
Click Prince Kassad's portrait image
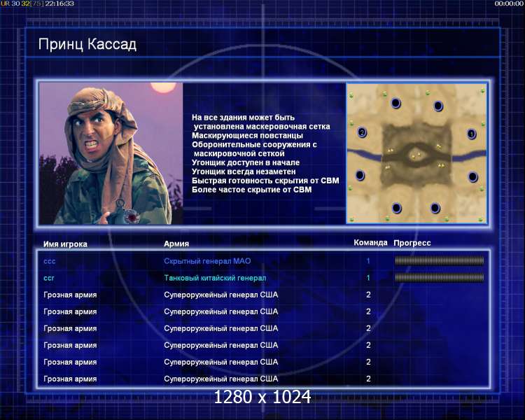[111, 153]
